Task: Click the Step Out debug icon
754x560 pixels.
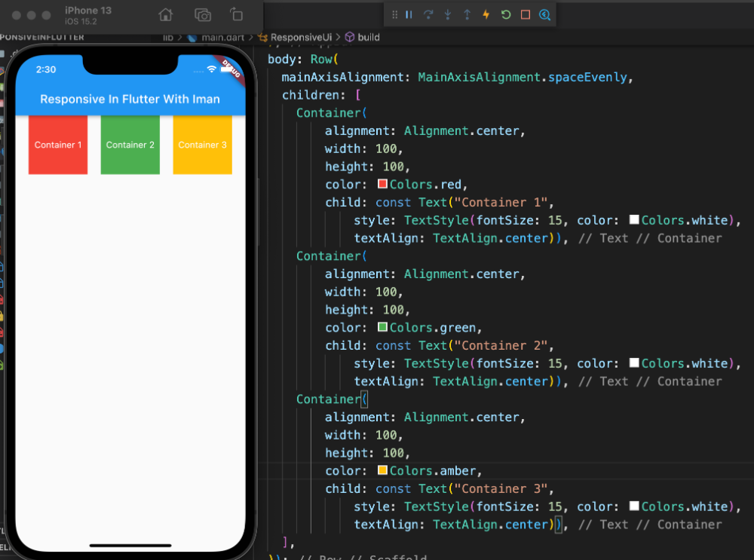Action: click(x=467, y=15)
